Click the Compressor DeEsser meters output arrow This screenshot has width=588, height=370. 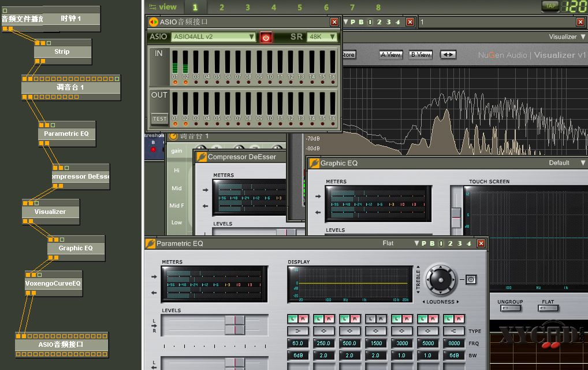click(x=205, y=206)
